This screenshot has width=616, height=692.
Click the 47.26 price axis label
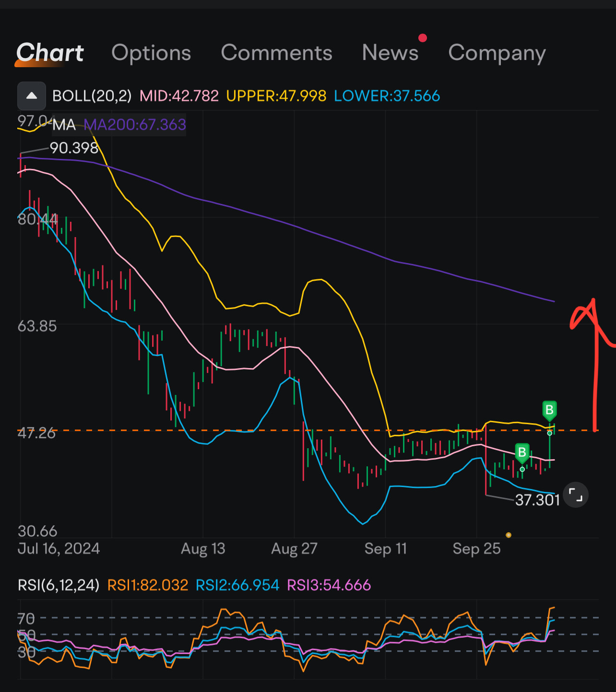[x=36, y=433]
